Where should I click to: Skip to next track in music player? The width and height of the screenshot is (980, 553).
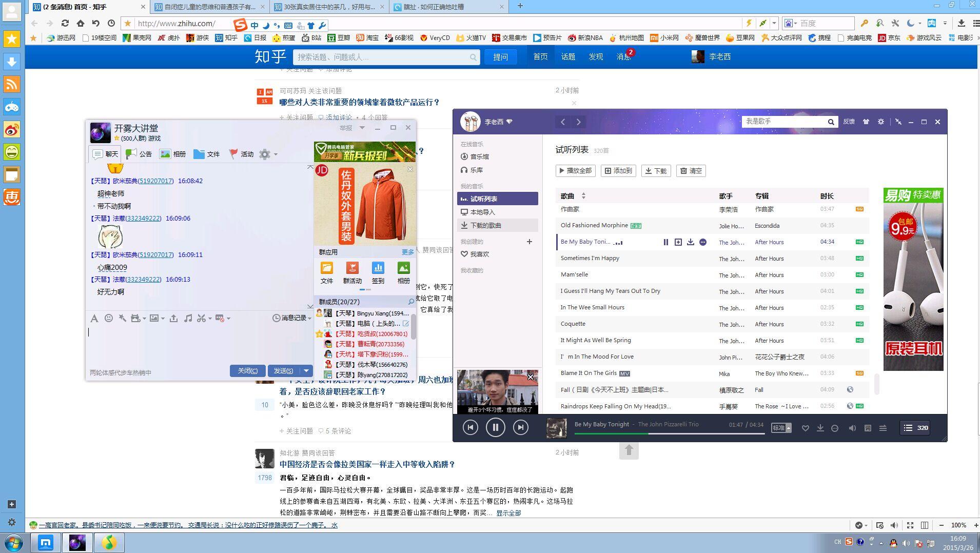point(520,427)
